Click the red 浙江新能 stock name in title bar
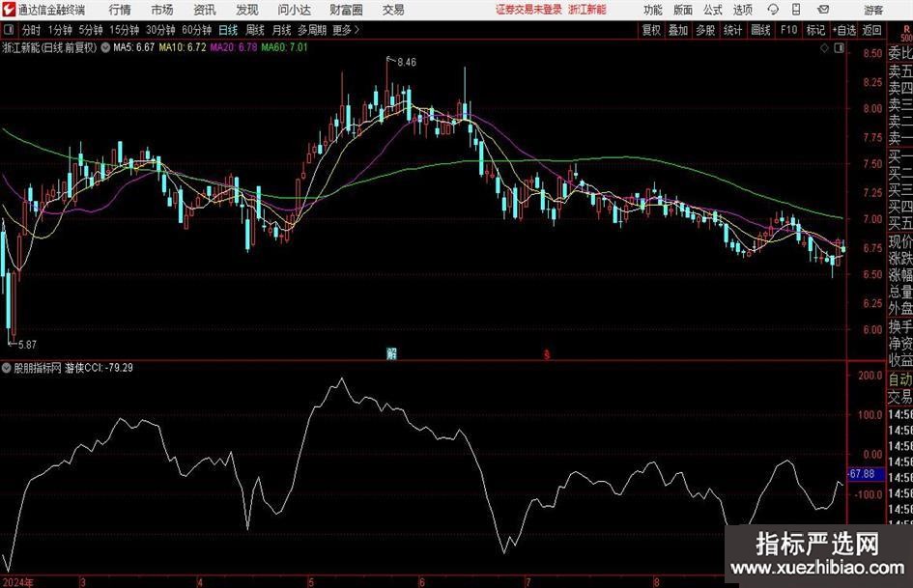Viewport: 913px width, 588px height. click(587, 10)
